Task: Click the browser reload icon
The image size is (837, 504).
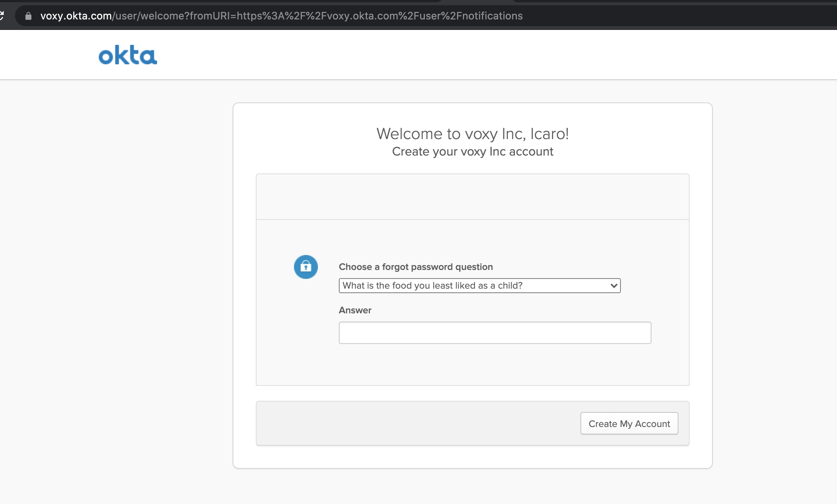Action: click(x=2, y=16)
